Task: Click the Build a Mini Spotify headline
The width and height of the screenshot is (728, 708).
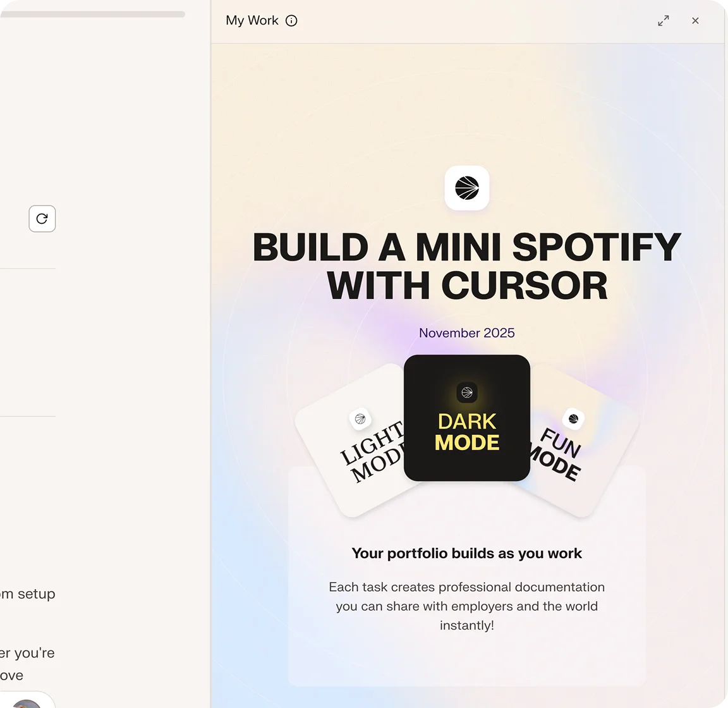Action: click(466, 266)
